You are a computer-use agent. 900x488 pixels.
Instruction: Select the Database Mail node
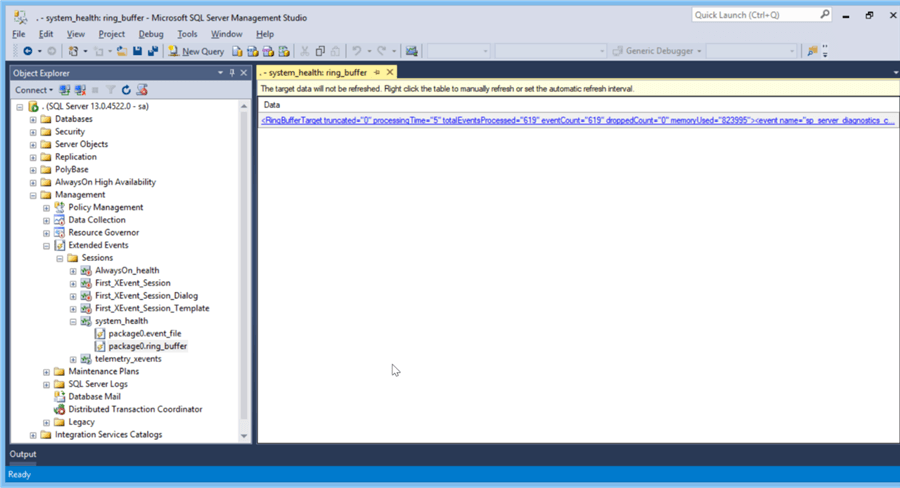(x=94, y=397)
